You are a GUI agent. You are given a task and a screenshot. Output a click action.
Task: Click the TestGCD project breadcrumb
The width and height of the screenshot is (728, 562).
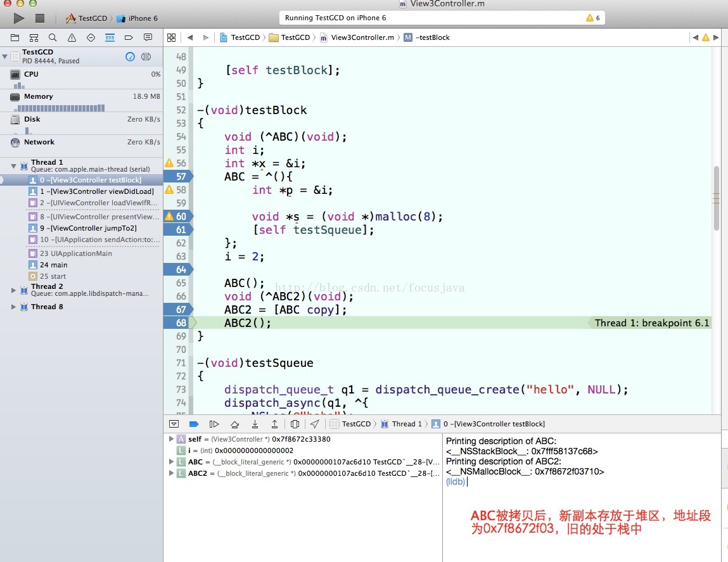(x=239, y=37)
